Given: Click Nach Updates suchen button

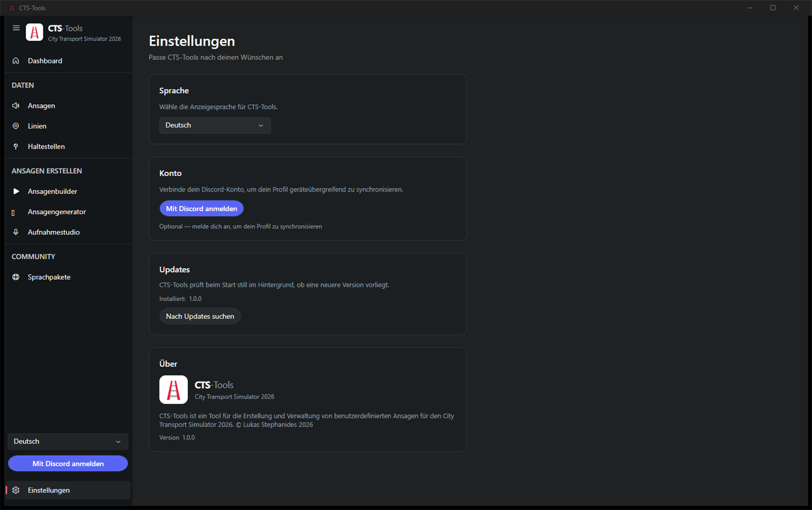Looking at the screenshot, I should click(200, 316).
